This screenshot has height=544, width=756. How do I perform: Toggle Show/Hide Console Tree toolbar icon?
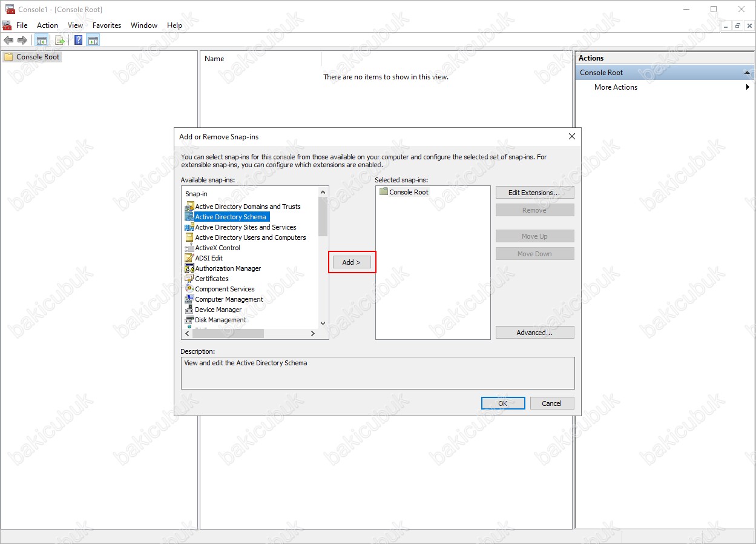click(42, 41)
